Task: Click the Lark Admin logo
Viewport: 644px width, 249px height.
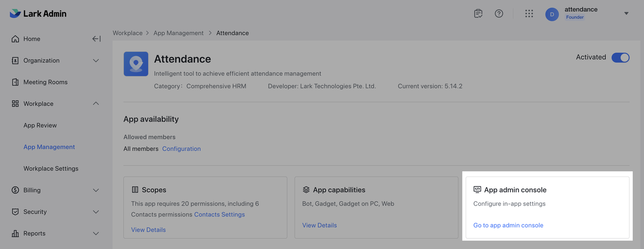Action: point(38,14)
